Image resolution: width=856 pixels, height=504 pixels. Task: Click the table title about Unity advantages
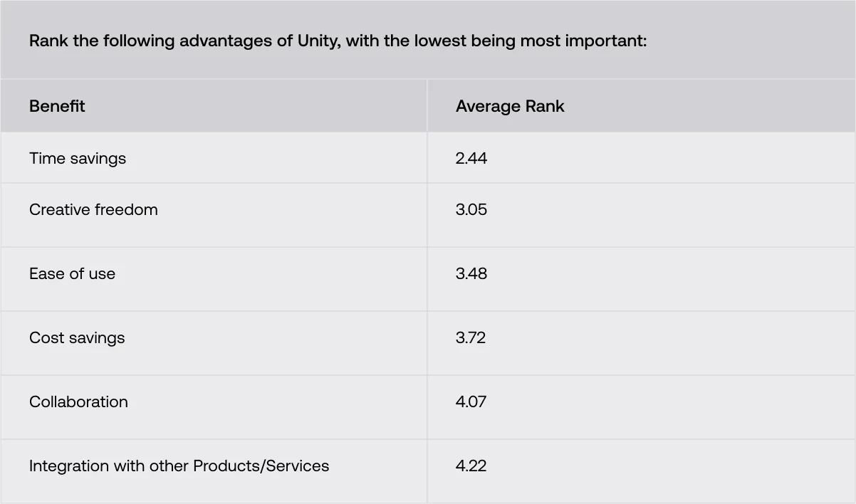[x=338, y=41]
